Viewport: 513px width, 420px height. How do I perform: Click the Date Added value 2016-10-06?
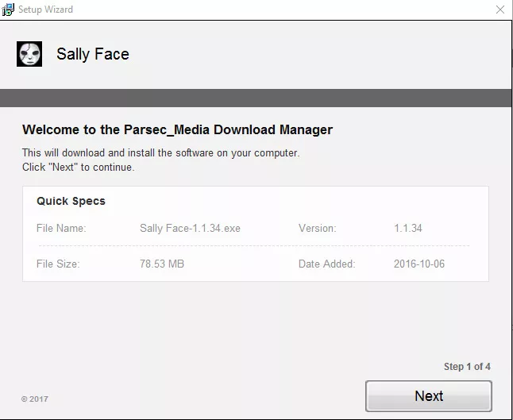click(x=419, y=264)
